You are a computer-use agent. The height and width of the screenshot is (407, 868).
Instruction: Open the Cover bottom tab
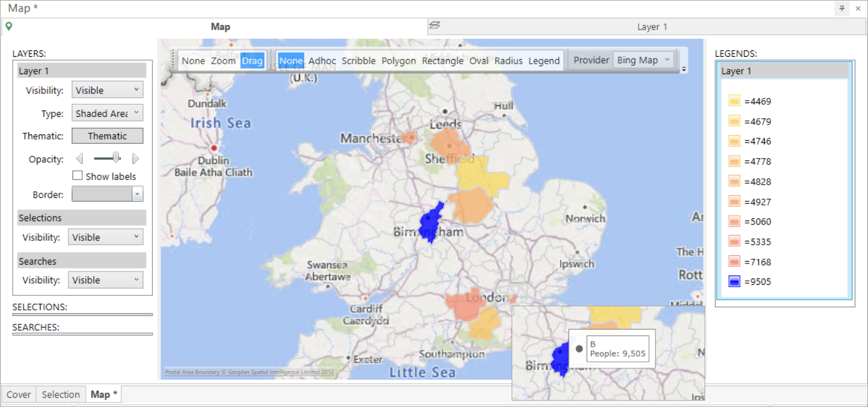coord(19,394)
